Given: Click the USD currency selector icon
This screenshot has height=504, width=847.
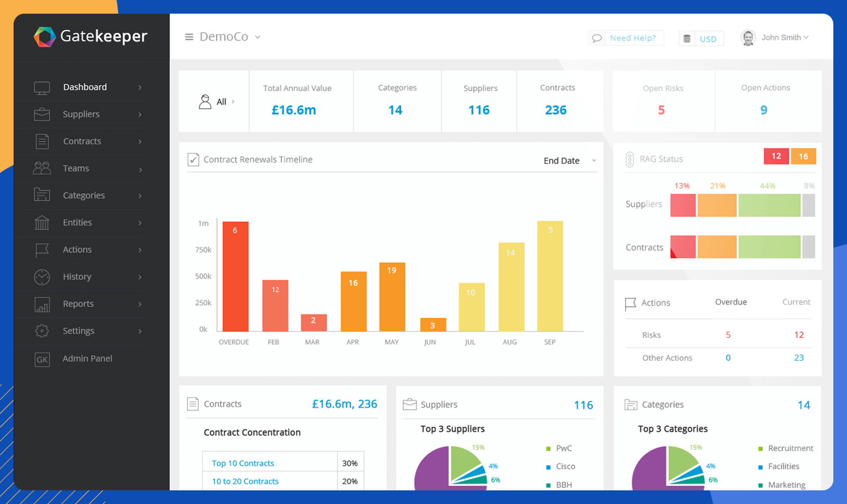Looking at the screenshot, I should point(687,38).
